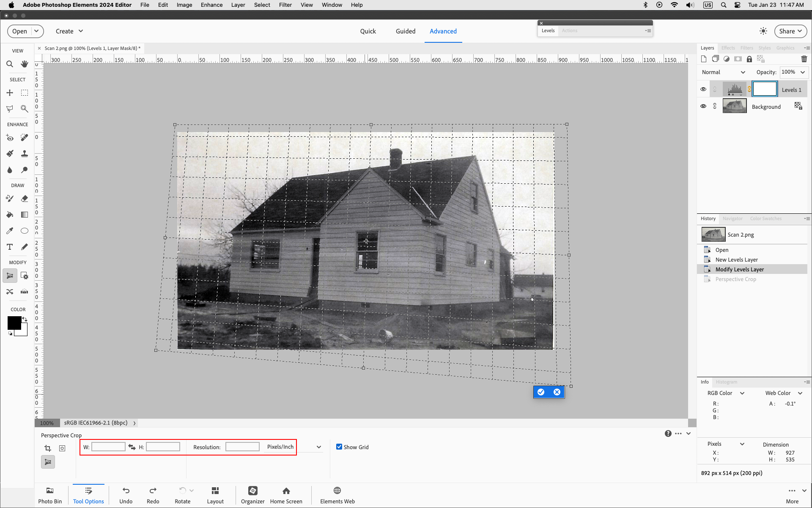Pick the Clone Stamp tool

(24, 154)
